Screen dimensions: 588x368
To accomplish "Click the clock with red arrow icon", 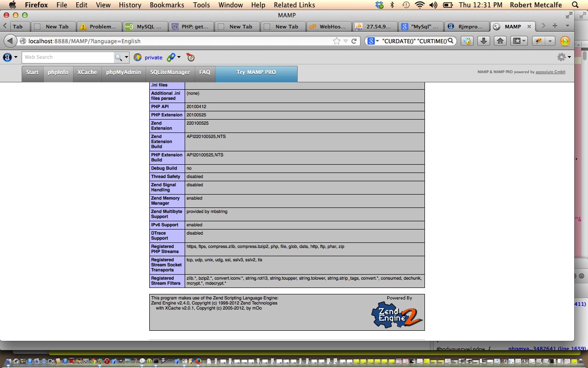I will [191, 57].
